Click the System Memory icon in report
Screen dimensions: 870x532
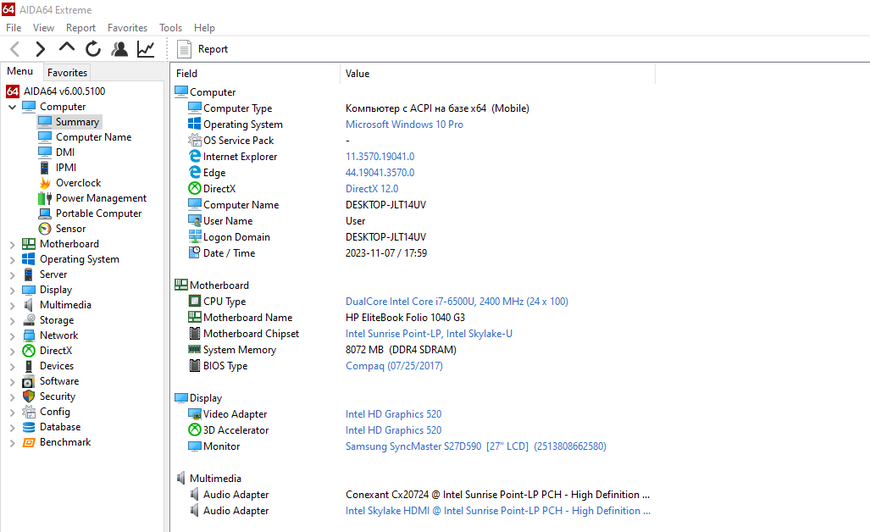195,349
